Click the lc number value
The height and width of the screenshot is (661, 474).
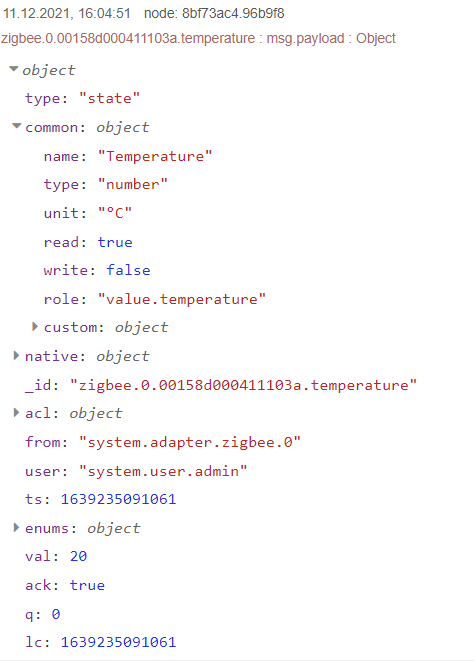(118, 642)
